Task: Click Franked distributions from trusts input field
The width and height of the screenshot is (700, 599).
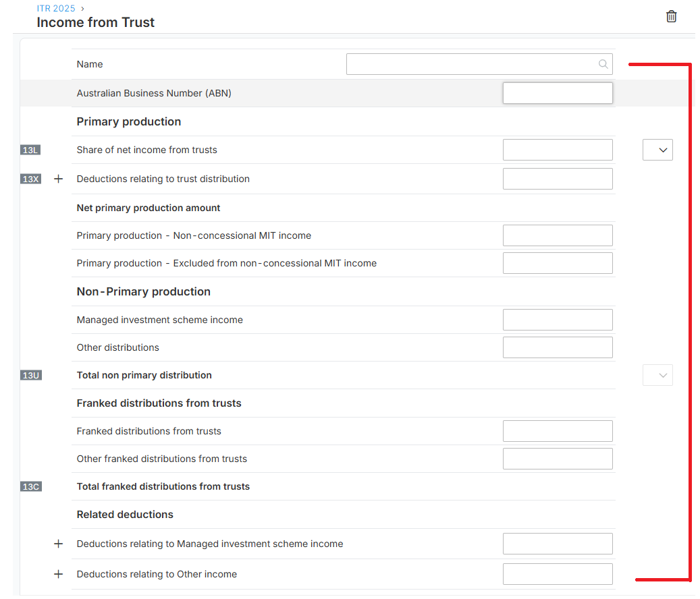Action: 558,431
